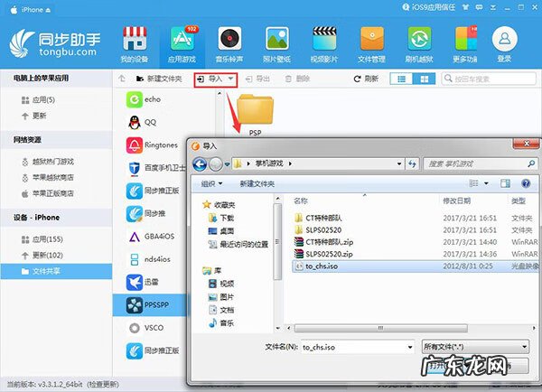Click 导出 export in toolbar
The image size is (542, 392).
click(257, 79)
